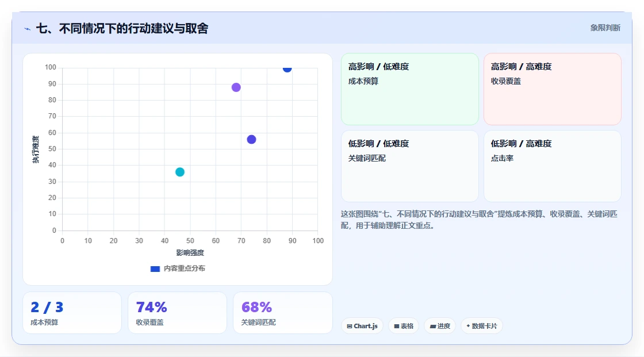The width and height of the screenshot is (644, 357).
Task: Click the 68% 关键词匹配 stat card
Action: (282, 313)
